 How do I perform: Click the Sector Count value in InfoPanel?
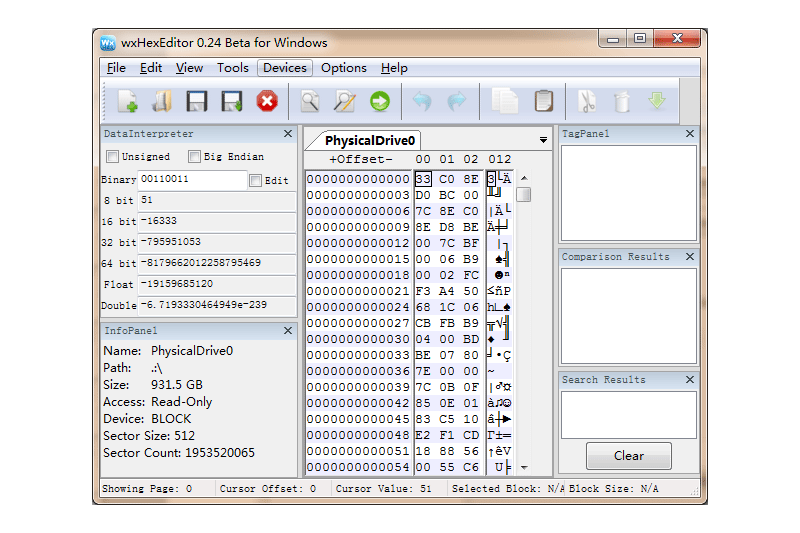tap(220, 453)
